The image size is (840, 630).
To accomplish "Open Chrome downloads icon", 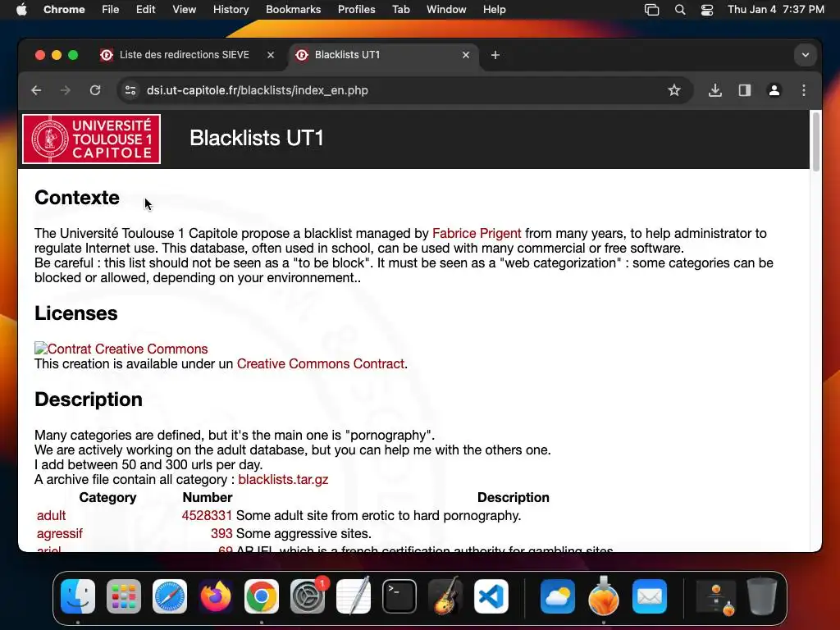I will pos(715,90).
